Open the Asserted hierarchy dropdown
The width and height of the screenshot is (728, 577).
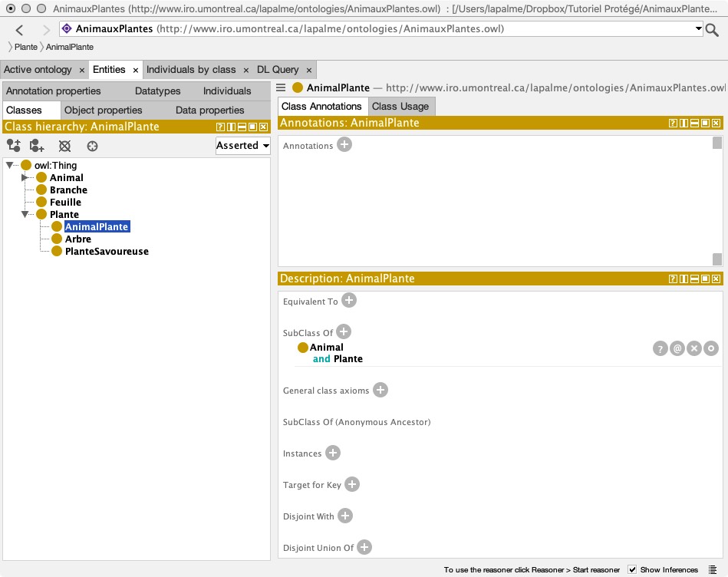pos(242,146)
